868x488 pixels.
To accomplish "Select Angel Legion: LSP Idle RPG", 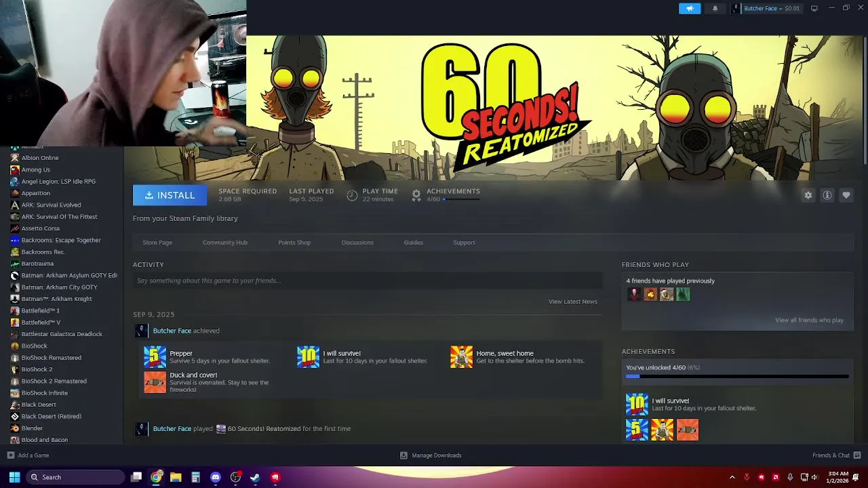I will coord(58,182).
